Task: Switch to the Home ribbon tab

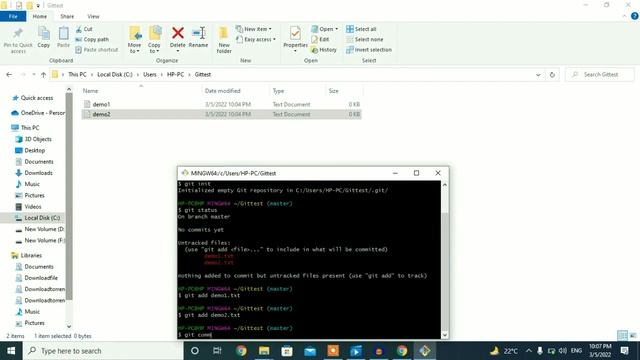Action: pos(40,16)
